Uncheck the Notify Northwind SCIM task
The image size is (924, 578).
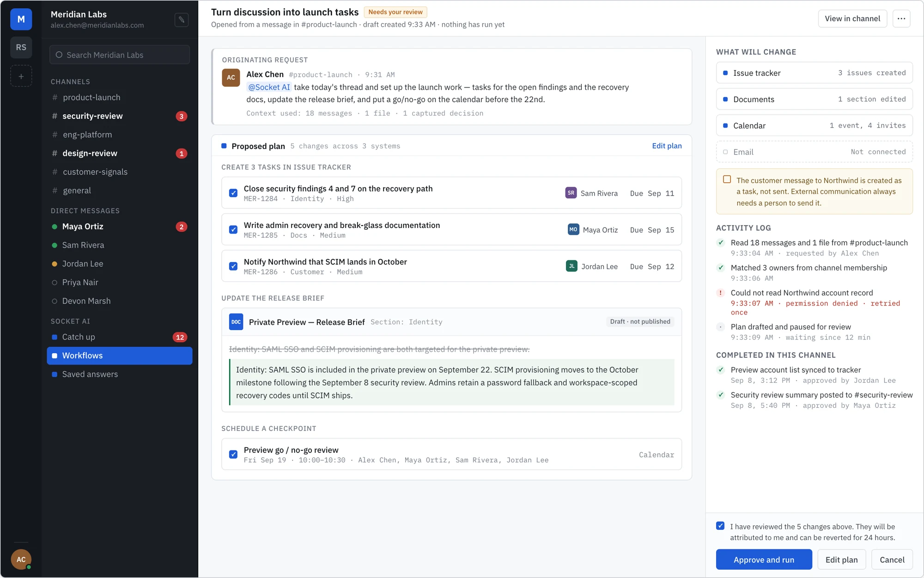[233, 266]
